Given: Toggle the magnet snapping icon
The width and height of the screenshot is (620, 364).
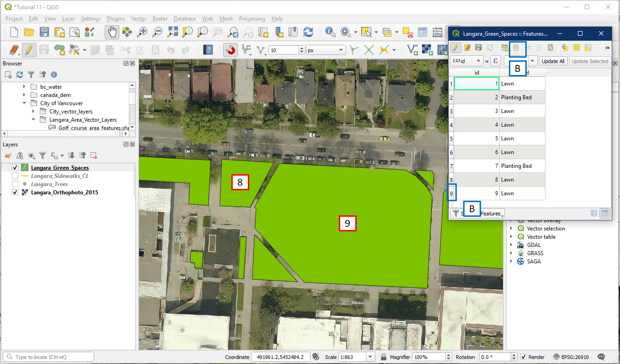Looking at the screenshot, I should (230, 50).
